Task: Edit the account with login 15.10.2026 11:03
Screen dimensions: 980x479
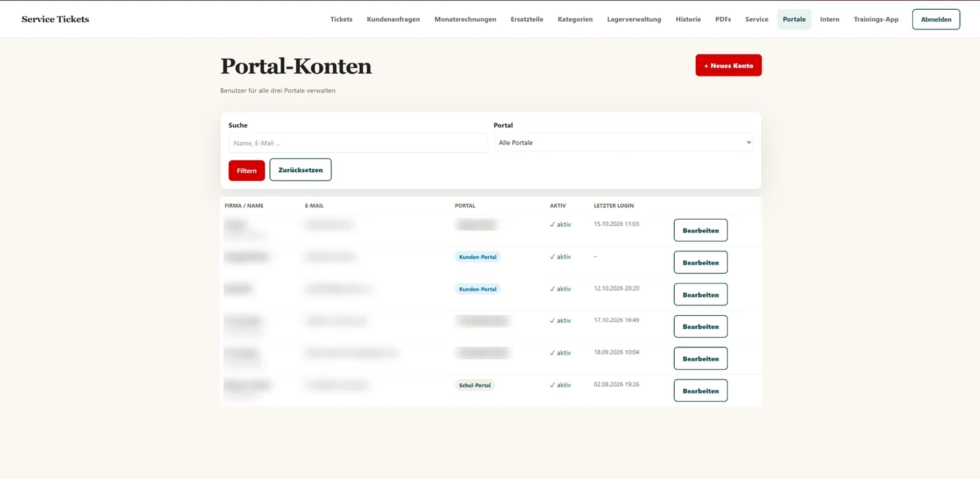Action: point(701,230)
